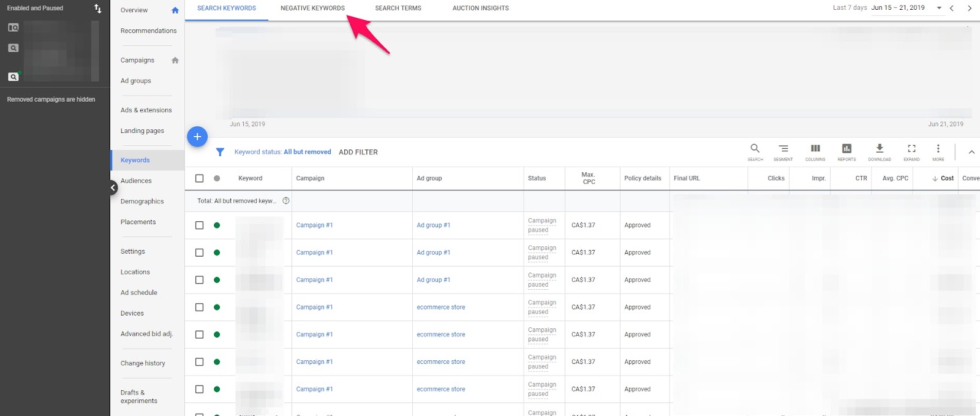This screenshot has width=980, height=416.
Task: Click CA$1.37 max CPC in first row
Action: click(x=583, y=225)
